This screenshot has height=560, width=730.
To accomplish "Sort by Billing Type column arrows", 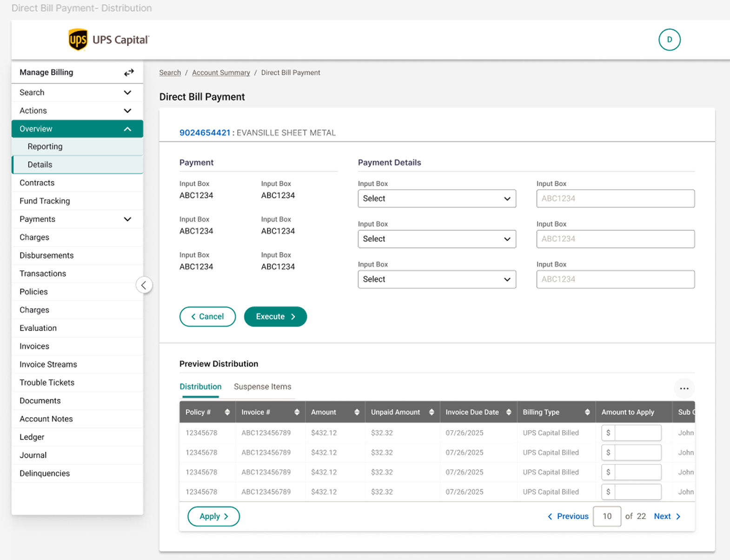I will (x=587, y=412).
